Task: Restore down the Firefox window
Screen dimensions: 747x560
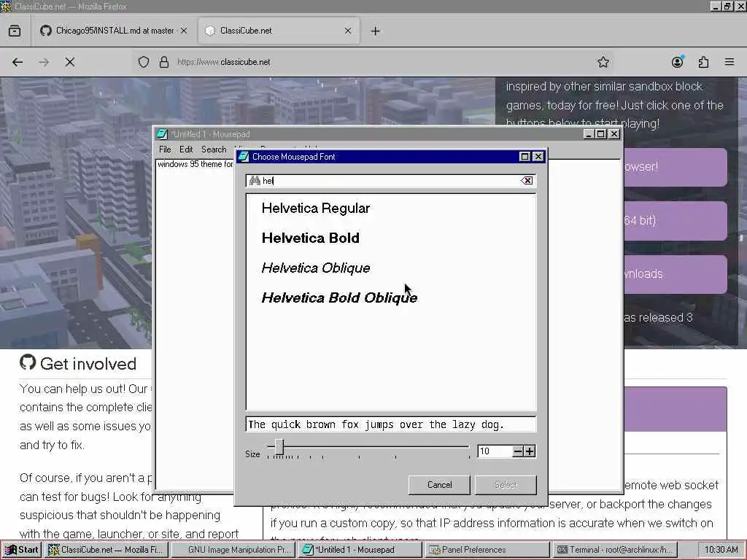Action: click(x=727, y=6)
